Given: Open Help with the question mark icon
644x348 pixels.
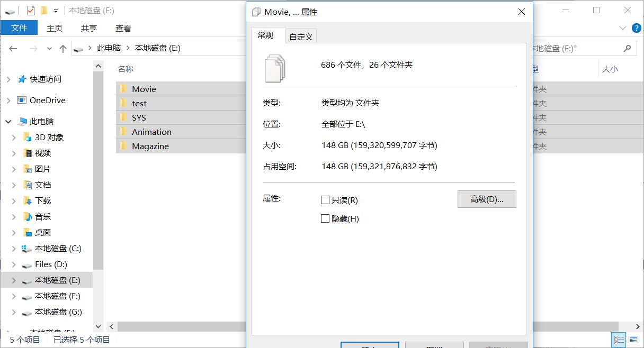Looking at the screenshot, I should pos(636,28).
